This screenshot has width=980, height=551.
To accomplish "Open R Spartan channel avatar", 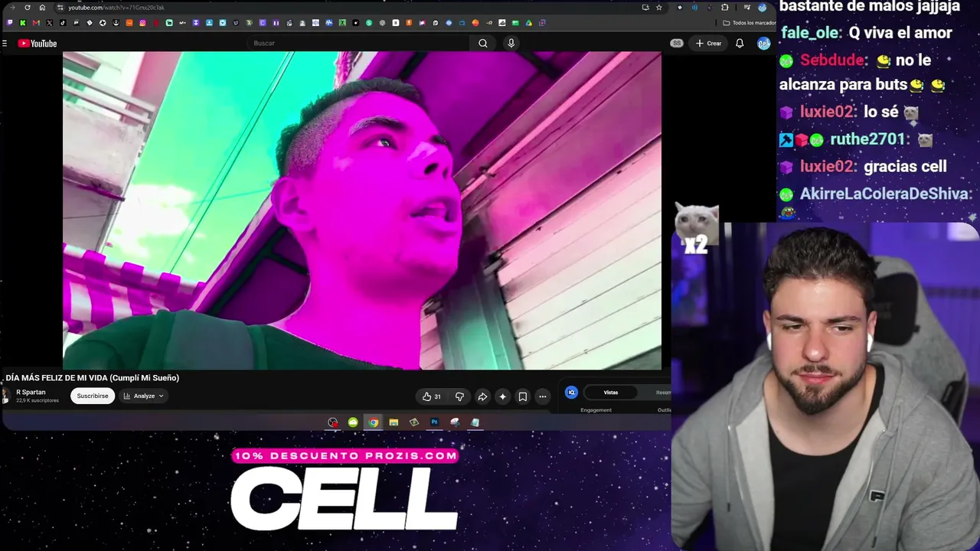I will pyautogui.click(x=6, y=396).
